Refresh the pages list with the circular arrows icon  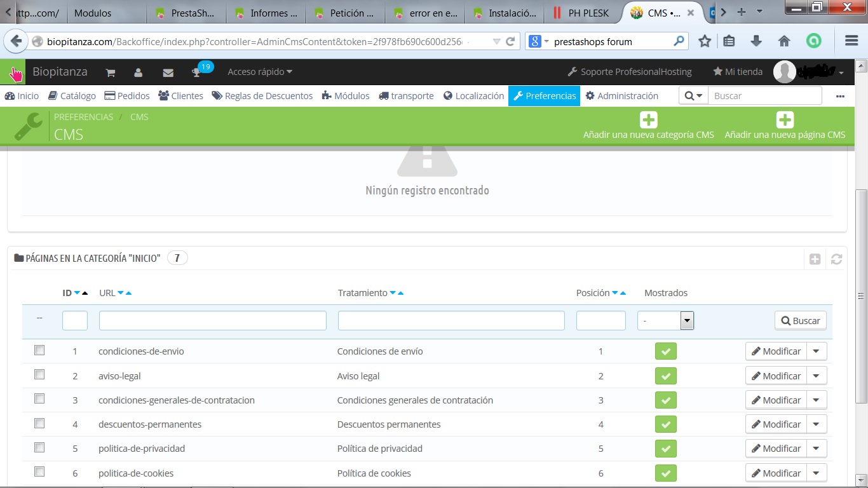coord(837,259)
